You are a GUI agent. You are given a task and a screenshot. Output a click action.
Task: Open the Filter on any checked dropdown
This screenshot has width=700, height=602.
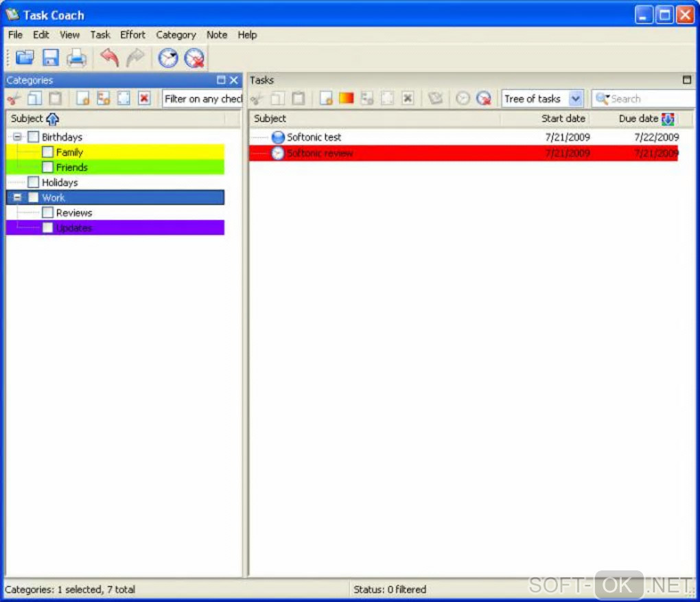pos(202,99)
